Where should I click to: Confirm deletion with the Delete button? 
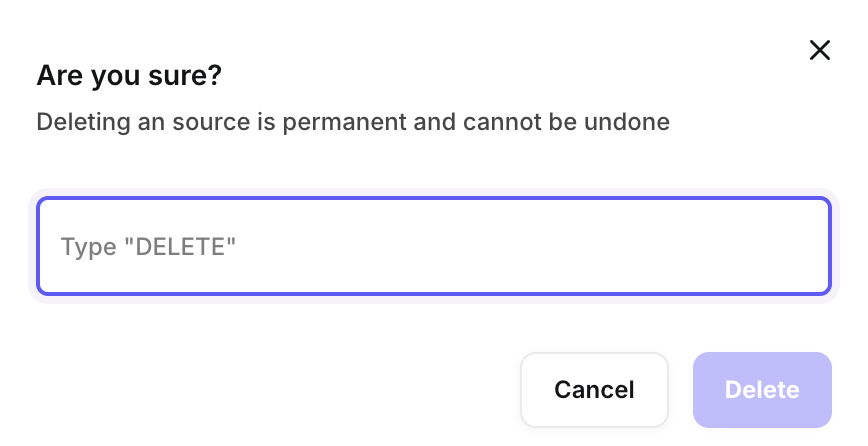(x=762, y=390)
